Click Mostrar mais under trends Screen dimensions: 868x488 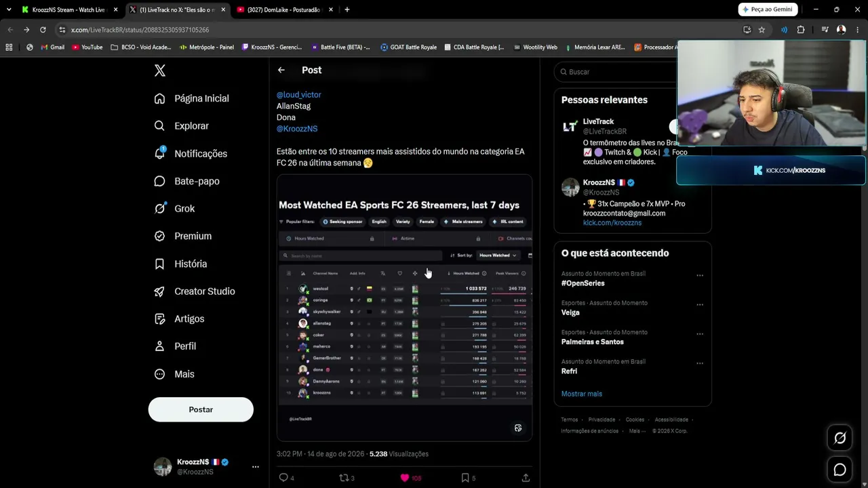[582, 394]
